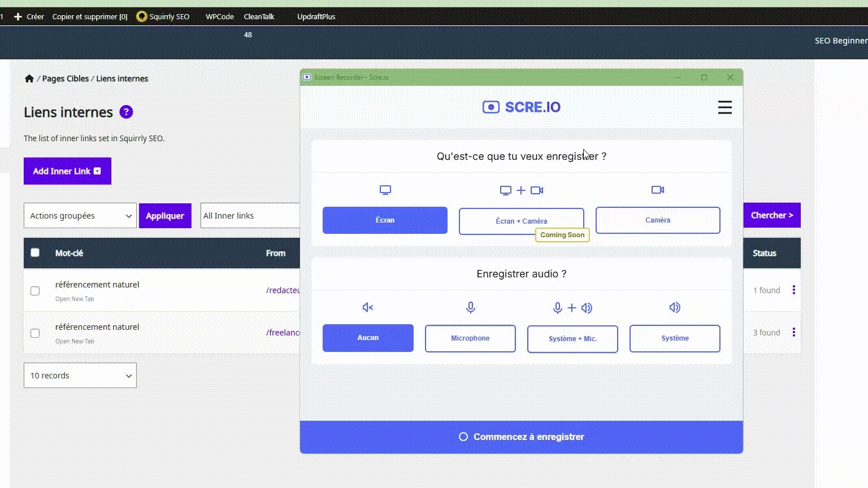Image resolution: width=868 pixels, height=488 pixels.
Task: Open the 10 records dropdown
Action: point(80,376)
